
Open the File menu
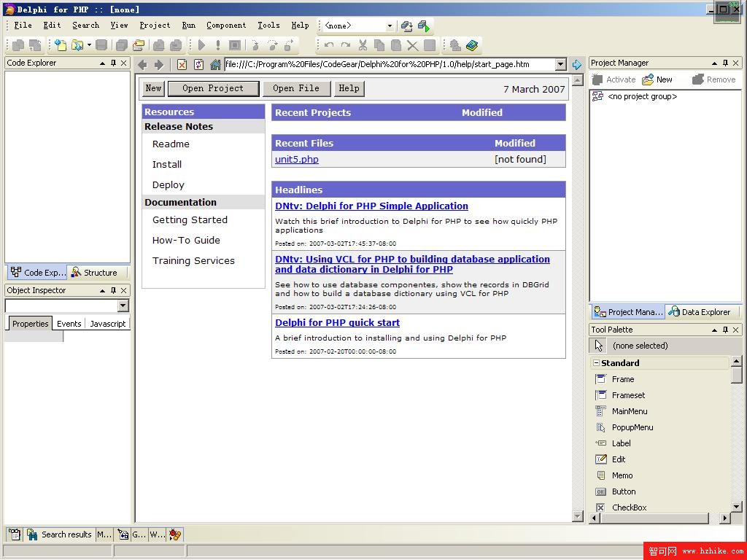click(23, 26)
